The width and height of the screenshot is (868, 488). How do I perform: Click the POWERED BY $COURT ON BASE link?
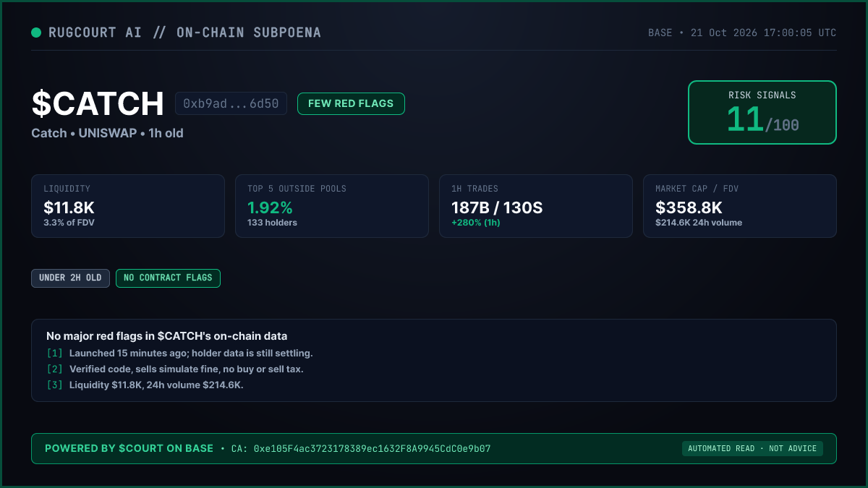[x=129, y=448]
